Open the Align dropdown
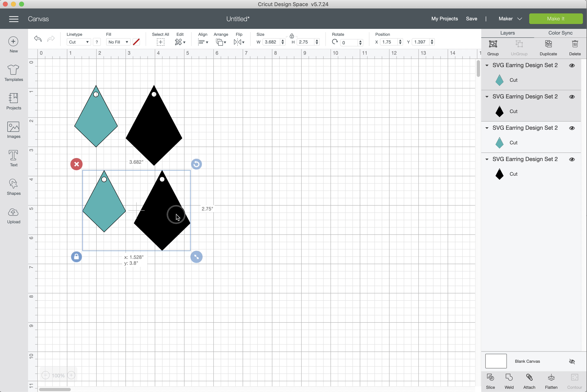587x392 pixels. coord(203,42)
